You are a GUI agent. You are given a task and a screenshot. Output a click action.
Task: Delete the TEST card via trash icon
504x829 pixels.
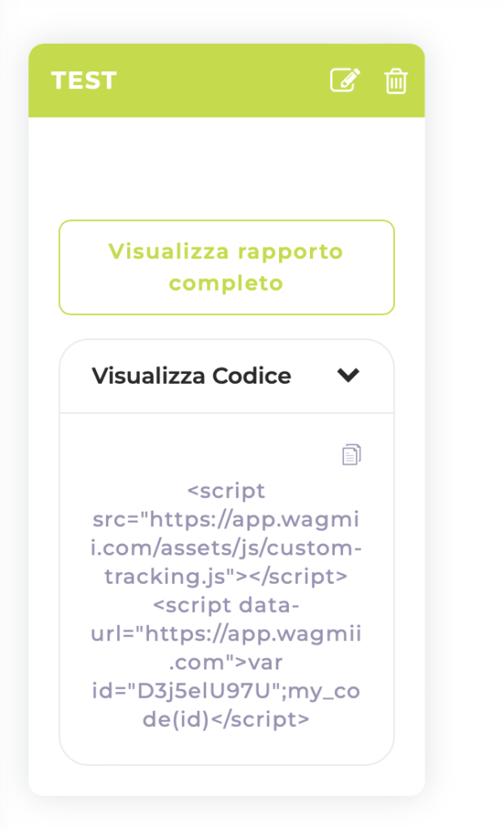tap(396, 81)
